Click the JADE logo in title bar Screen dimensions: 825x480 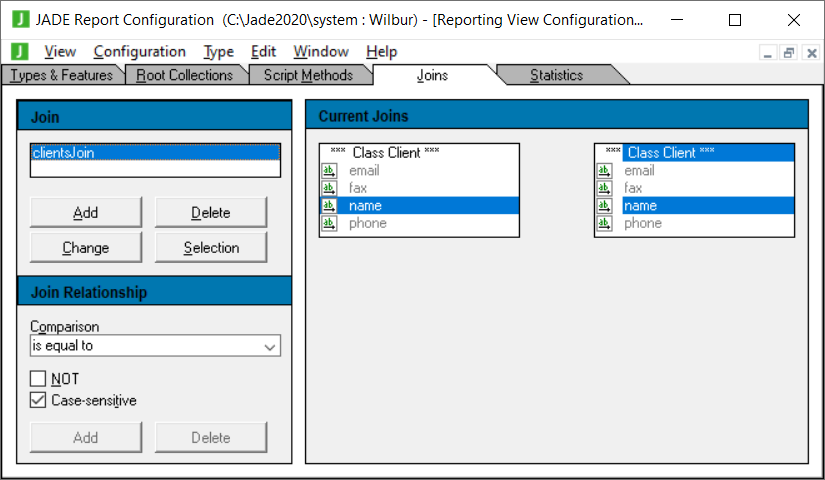tap(21, 19)
